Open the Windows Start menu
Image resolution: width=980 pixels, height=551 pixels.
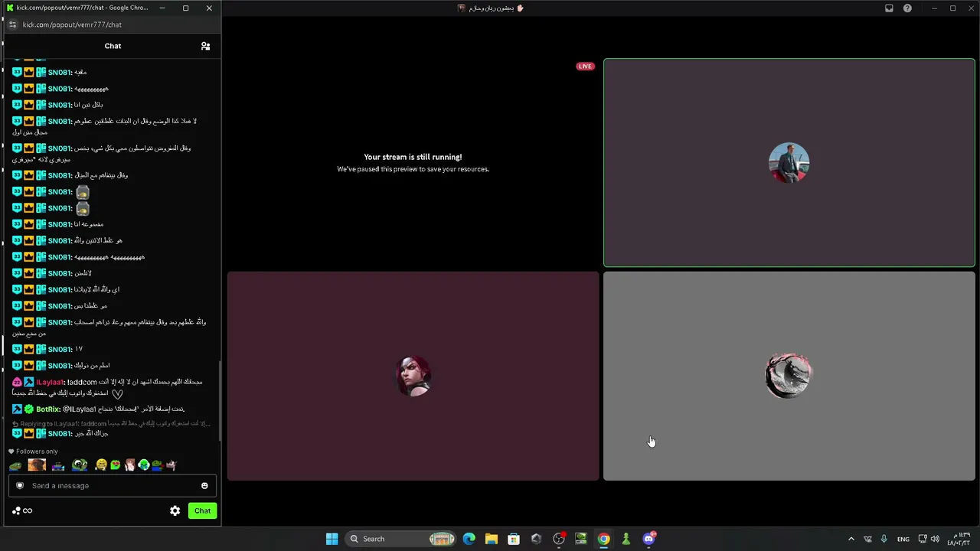coord(332,539)
